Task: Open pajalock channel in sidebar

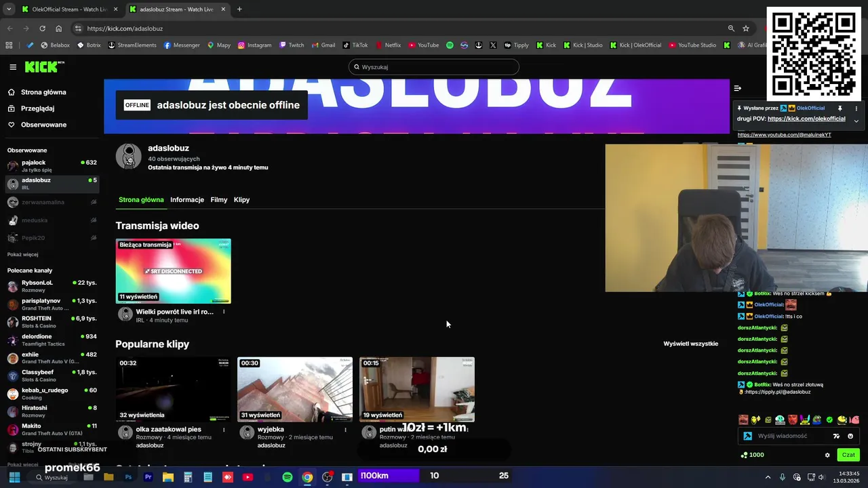Action: pyautogui.click(x=52, y=166)
